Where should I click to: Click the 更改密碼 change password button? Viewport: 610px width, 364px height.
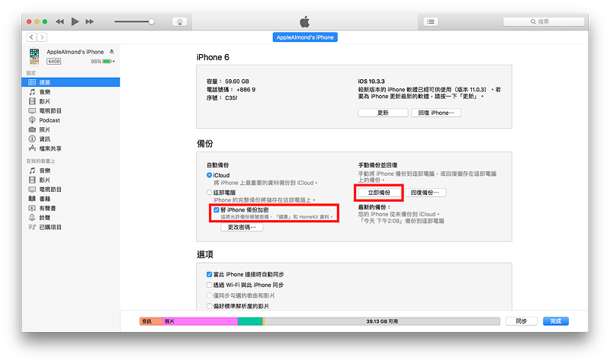click(242, 227)
